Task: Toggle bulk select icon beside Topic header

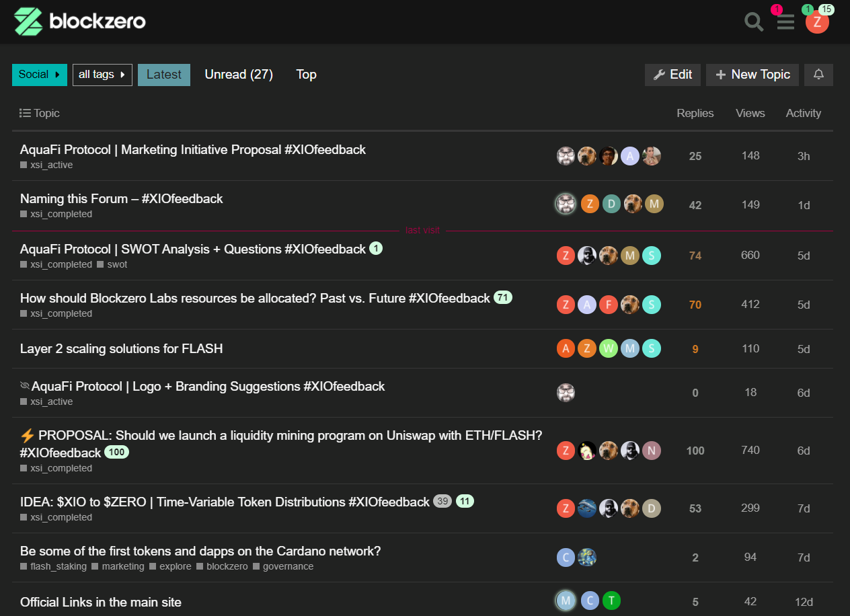Action: pyautogui.click(x=25, y=113)
